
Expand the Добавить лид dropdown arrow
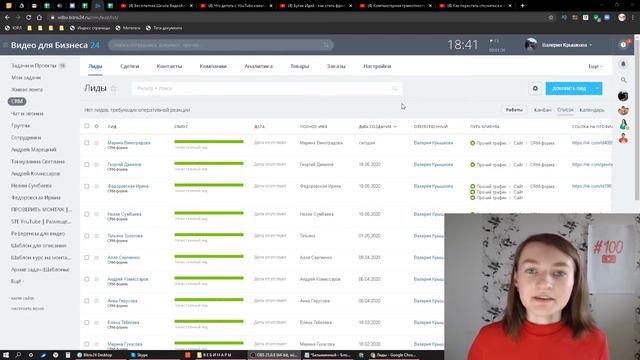597,88
